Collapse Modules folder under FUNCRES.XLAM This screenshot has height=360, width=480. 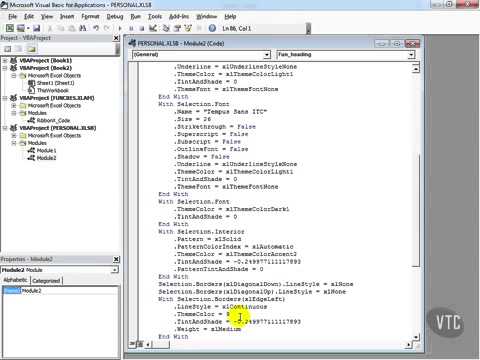pyautogui.click(x=14, y=113)
